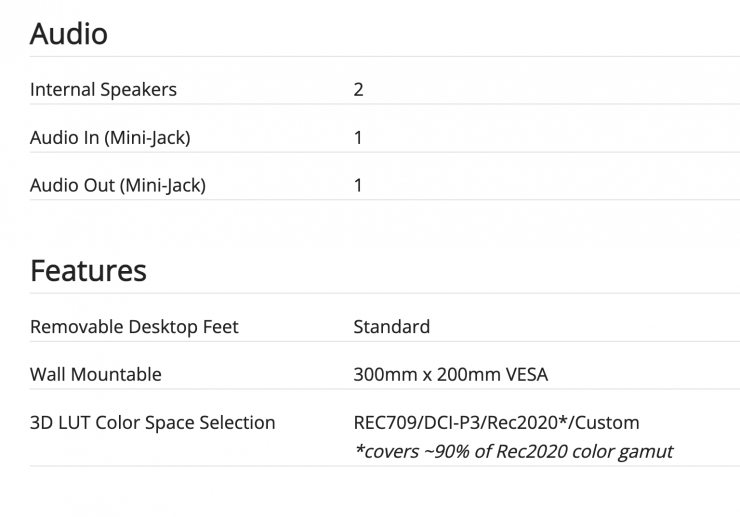Viewport: 740px width, 517px height.
Task: Click the Audio Out value 1
Action: tap(358, 185)
